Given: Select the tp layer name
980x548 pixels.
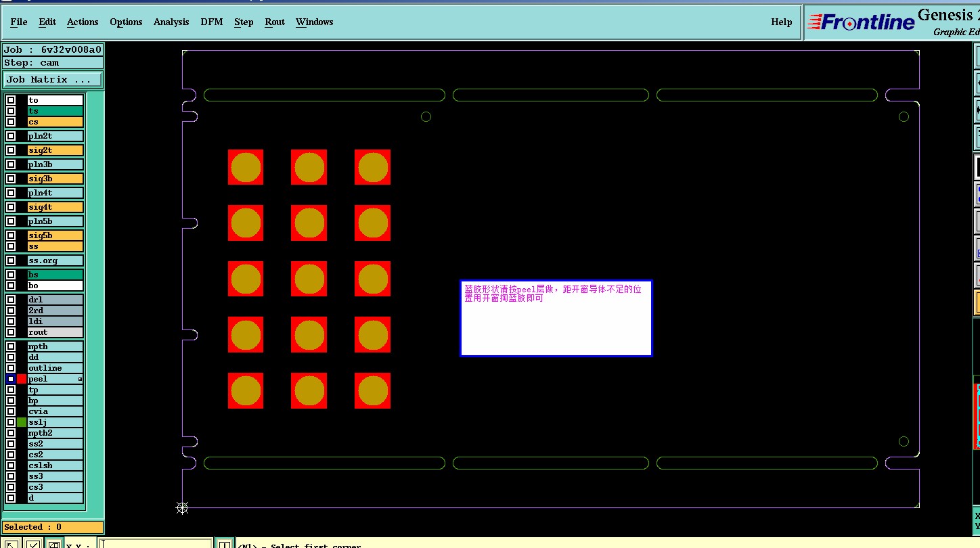Looking at the screenshot, I should [x=55, y=390].
